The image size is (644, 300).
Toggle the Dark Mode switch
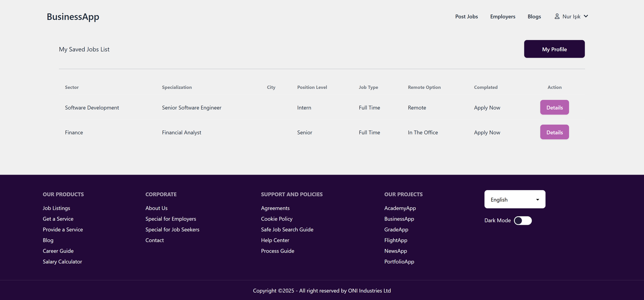522,220
